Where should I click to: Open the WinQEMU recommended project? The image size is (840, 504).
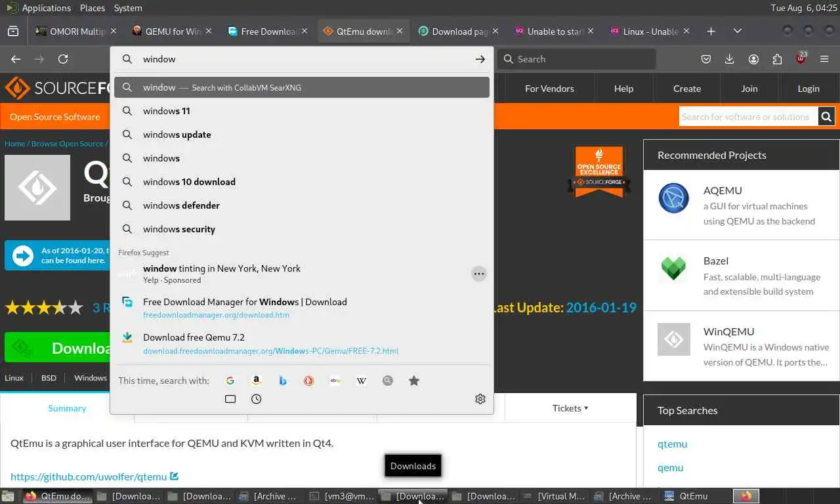click(x=728, y=331)
